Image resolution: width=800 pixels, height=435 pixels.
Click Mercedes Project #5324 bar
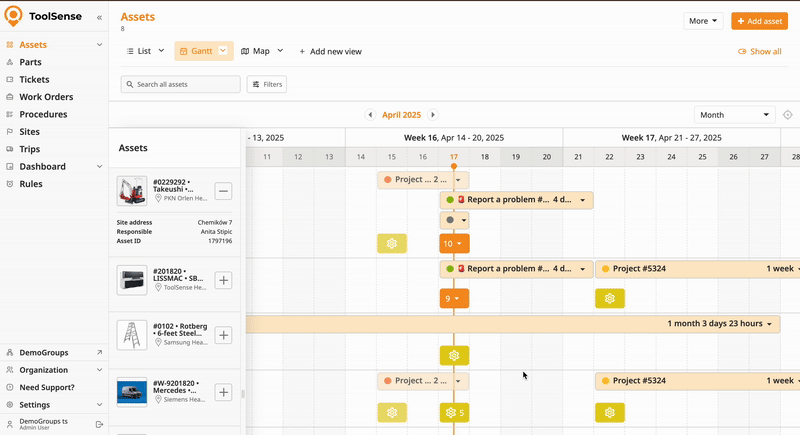697,381
